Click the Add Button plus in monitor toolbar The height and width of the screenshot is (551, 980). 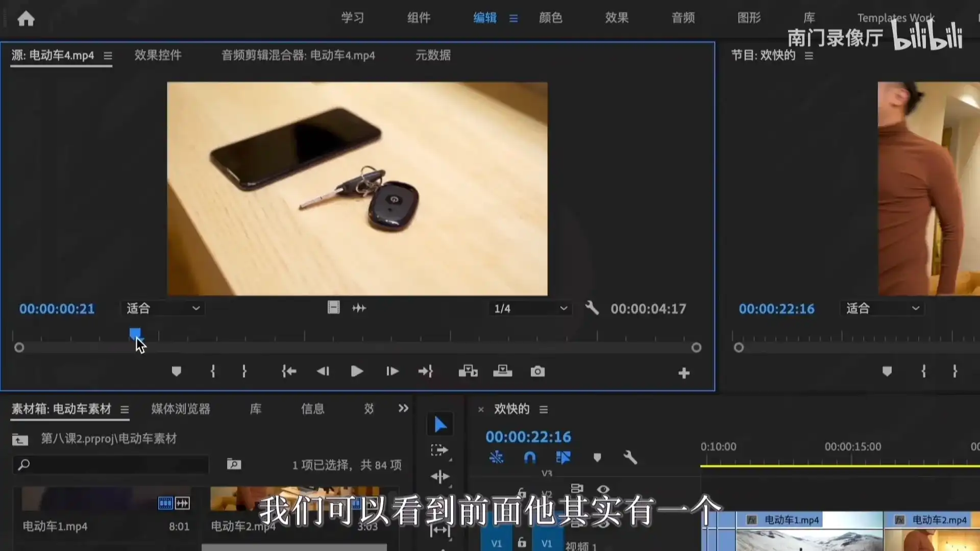coord(684,373)
